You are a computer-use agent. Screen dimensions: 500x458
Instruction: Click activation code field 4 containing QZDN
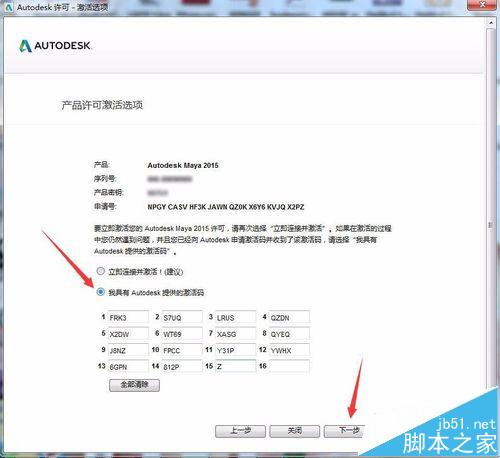pyautogui.click(x=289, y=317)
